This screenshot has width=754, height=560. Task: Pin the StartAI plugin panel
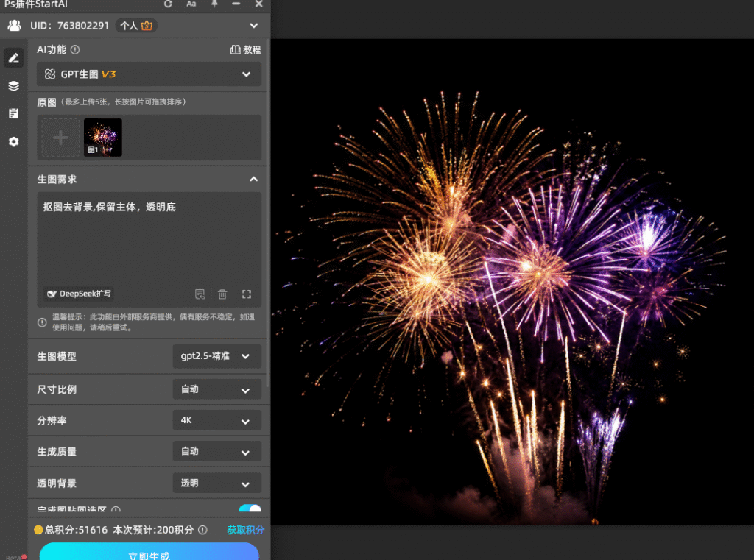click(214, 4)
